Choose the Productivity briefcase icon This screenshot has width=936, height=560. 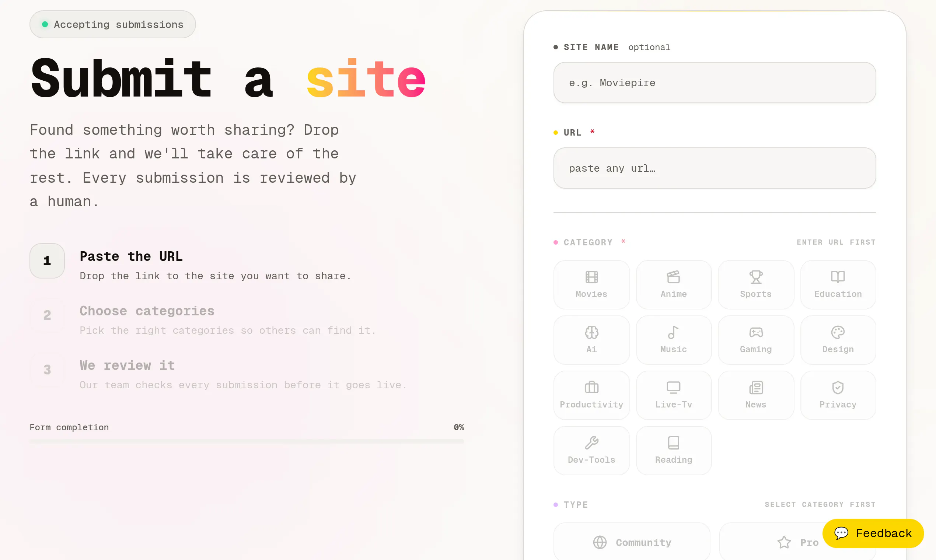(591, 388)
